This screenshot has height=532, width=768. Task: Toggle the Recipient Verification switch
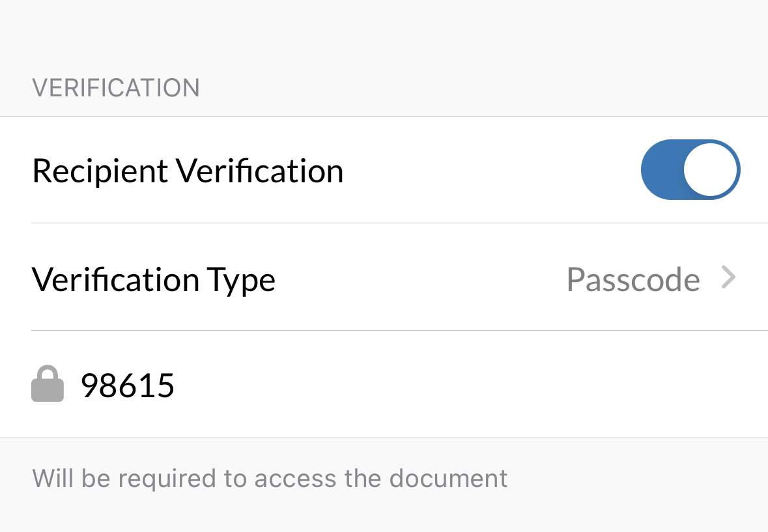click(690, 169)
